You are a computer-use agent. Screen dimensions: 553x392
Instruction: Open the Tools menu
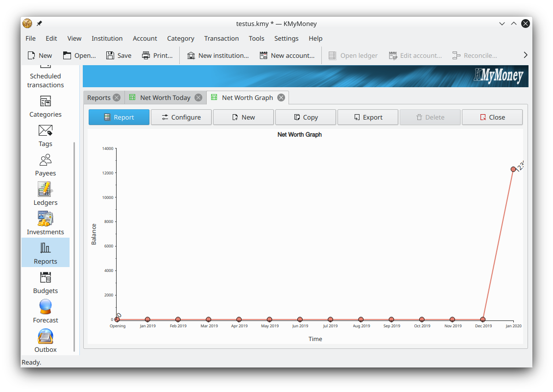[x=256, y=38]
